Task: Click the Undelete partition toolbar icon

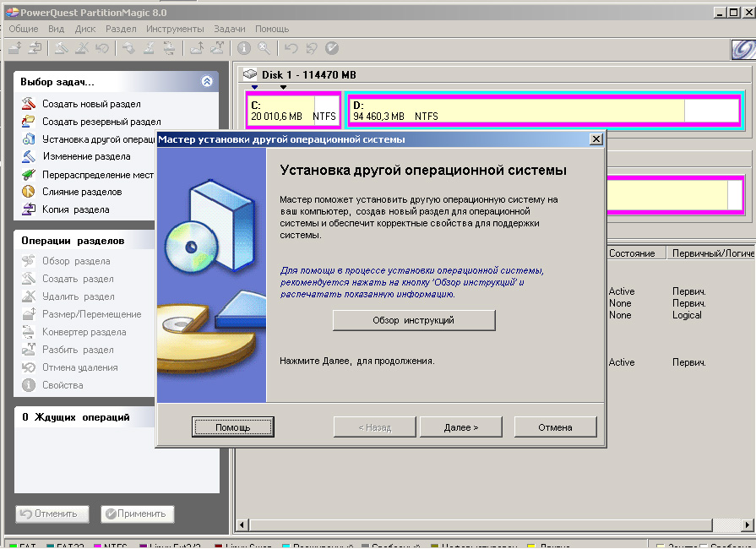Action: pyautogui.click(x=101, y=47)
